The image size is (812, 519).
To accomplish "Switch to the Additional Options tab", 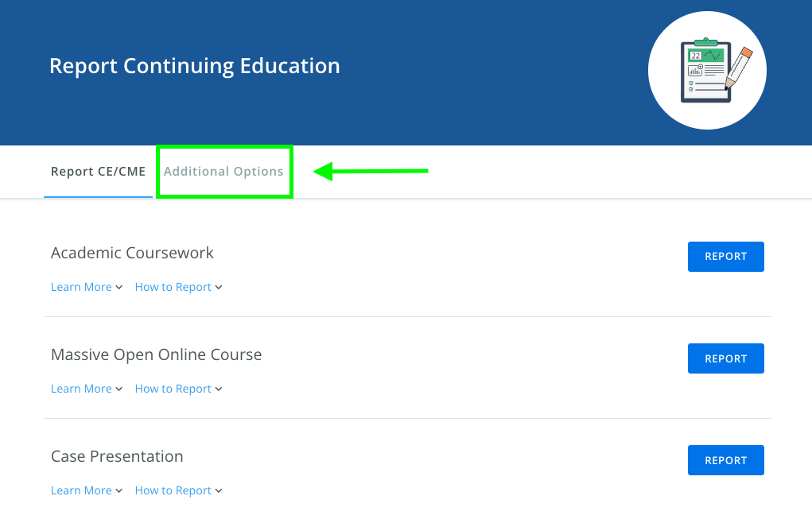I will 223,172.
